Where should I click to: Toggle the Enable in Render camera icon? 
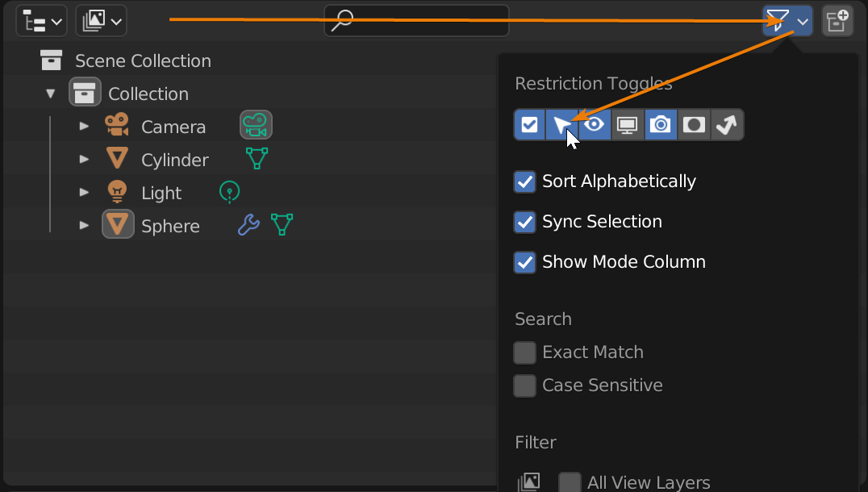click(661, 125)
